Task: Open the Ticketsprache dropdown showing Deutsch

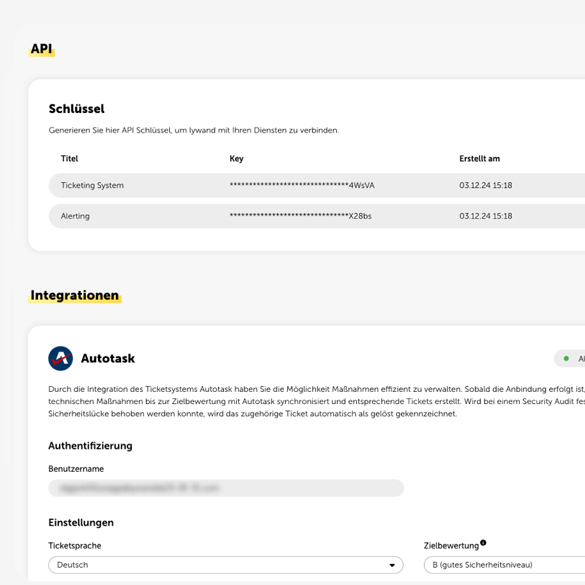Action: pyautogui.click(x=226, y=565)
